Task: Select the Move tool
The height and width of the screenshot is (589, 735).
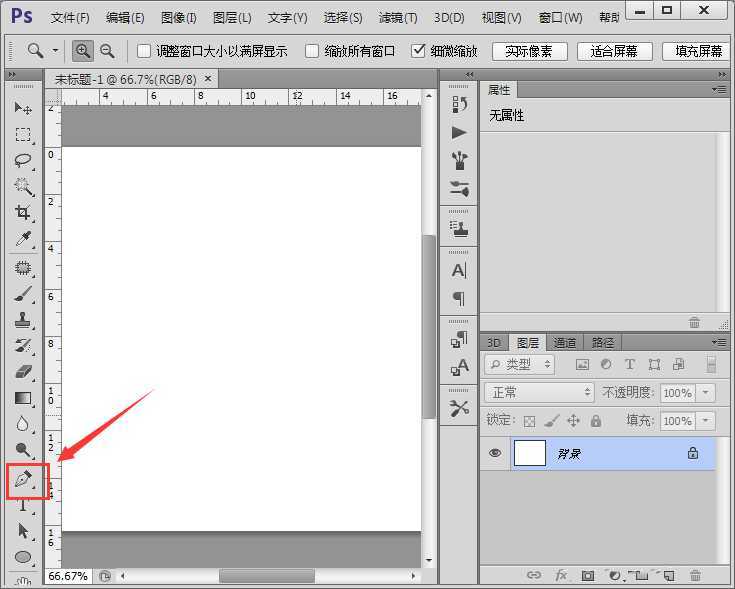Action: [x=23, y=108]
